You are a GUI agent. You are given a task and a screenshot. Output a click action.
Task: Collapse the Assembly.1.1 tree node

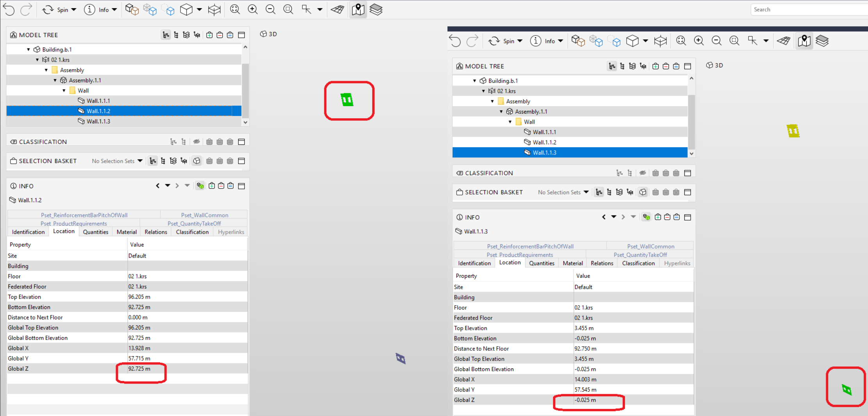click(x=55, y=80)
